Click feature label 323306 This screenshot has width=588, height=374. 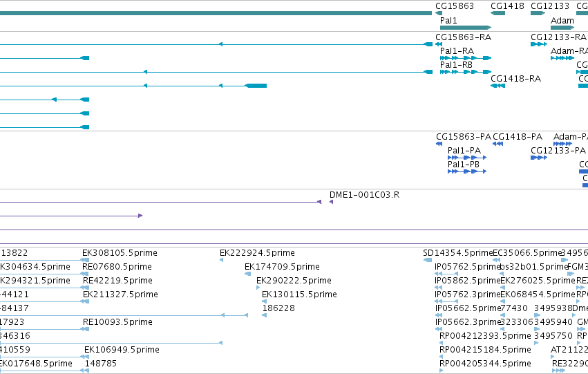pos(518,323)
